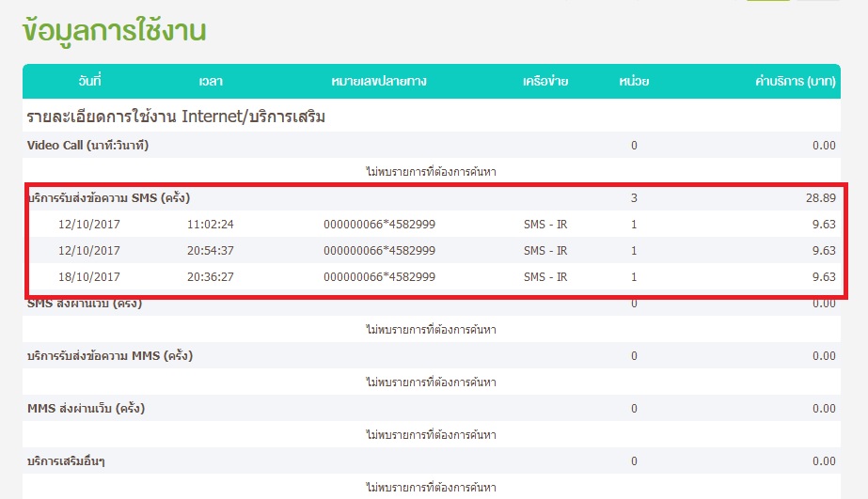Select the บริการเสริมอื่นๆ row label
Screen dimensions: 868x499
pyautogui.click(x=66, y=460)
